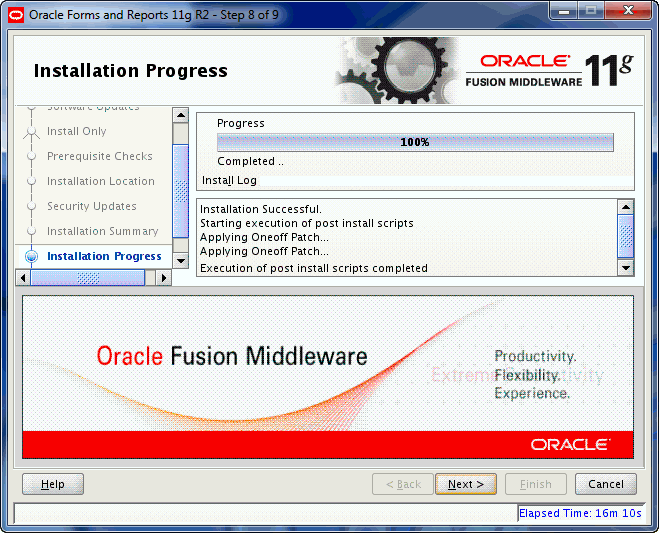659x533 pixels.
Task: Click the Next button
Action: tap(466, 484)
